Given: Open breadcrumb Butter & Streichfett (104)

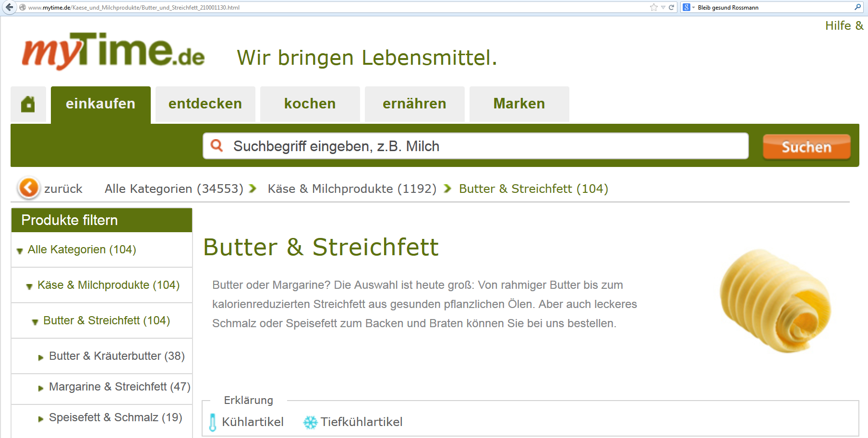Looking at the screenshot, I should click(x=534, y=189).
